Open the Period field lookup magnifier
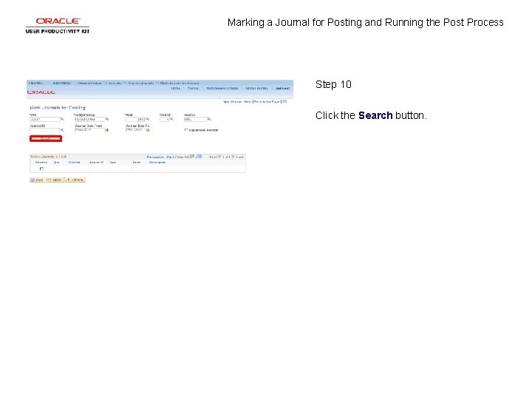The image size is (532, 399). coord(171,119)
